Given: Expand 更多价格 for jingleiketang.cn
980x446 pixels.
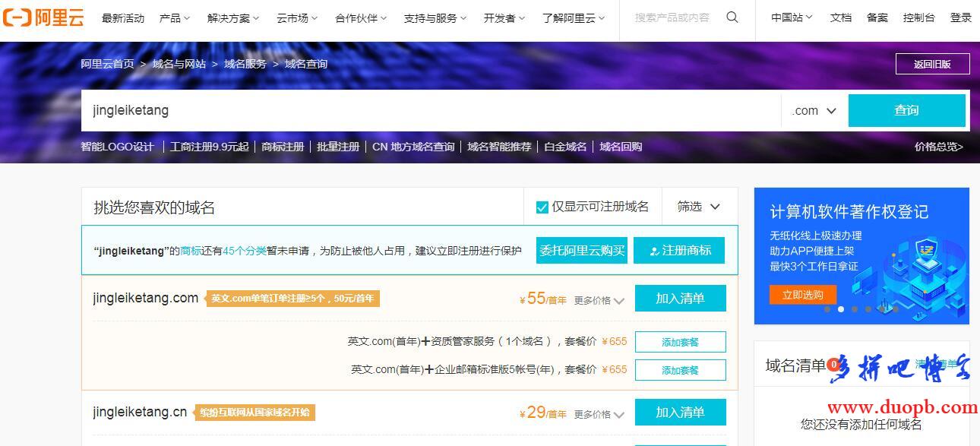Looking at the screenshot, I should [x=599, y=414].
